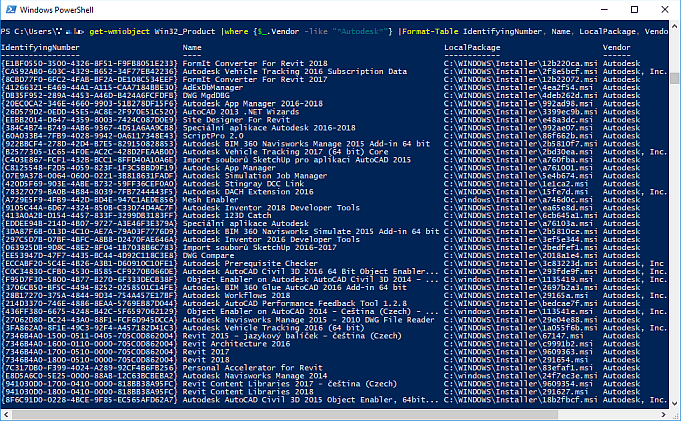Click the 'Mesh Enabler' name entry
The height and width of the screenshot is (421, 681).
click(210, 200)
